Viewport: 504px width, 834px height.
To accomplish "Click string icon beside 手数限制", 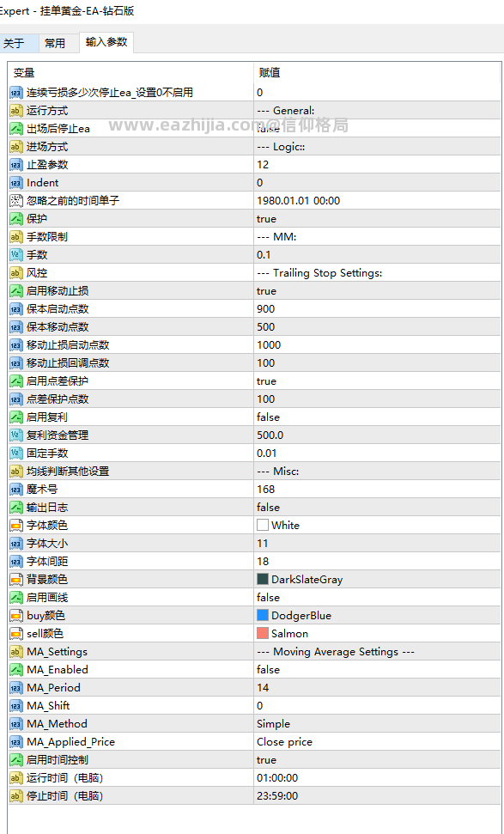I will pyautogui.click(x=16, y=237).
